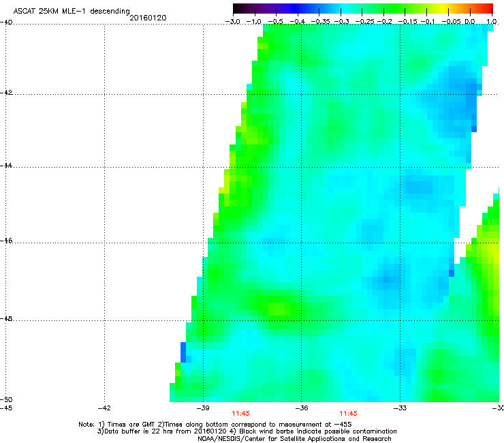Select the color bar label '-0.35'
The width and height of the screenshot is (504, 443).
coord(320,22)
